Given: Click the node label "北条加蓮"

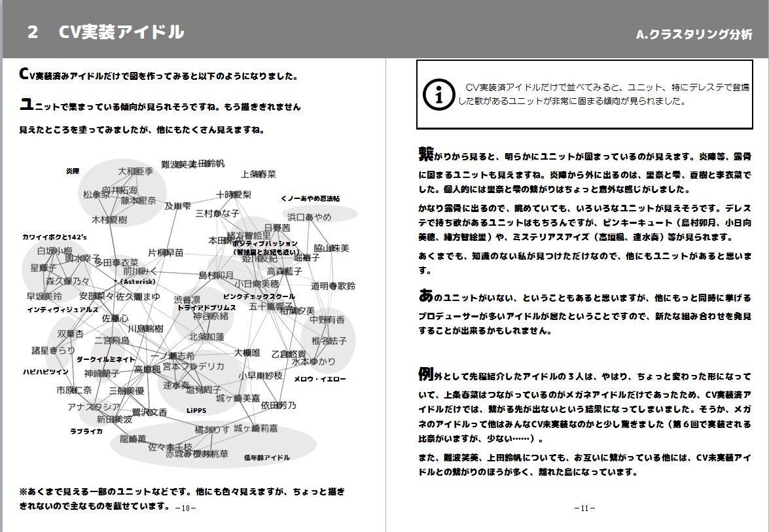Looking at the screenshot, I should click(x=207, y=337).
